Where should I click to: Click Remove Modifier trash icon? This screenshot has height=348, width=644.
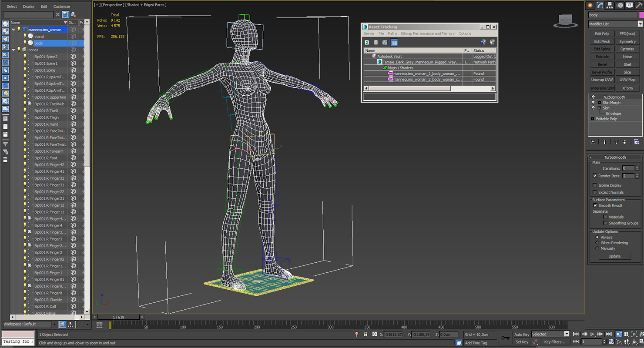pos(625,142)
